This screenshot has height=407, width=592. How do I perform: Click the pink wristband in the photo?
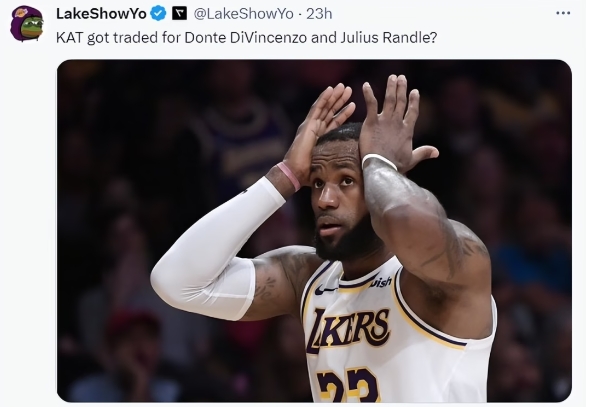pos(289,176)
